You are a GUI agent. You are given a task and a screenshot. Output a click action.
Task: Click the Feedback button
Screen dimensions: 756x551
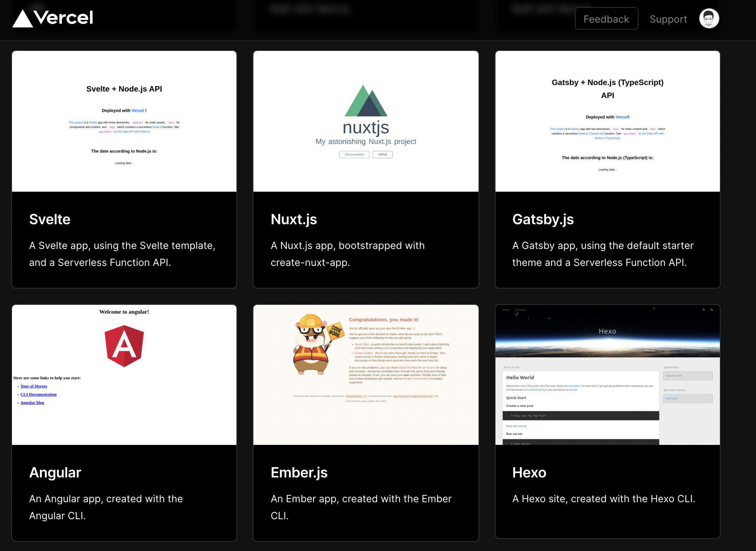coord(606,19)
